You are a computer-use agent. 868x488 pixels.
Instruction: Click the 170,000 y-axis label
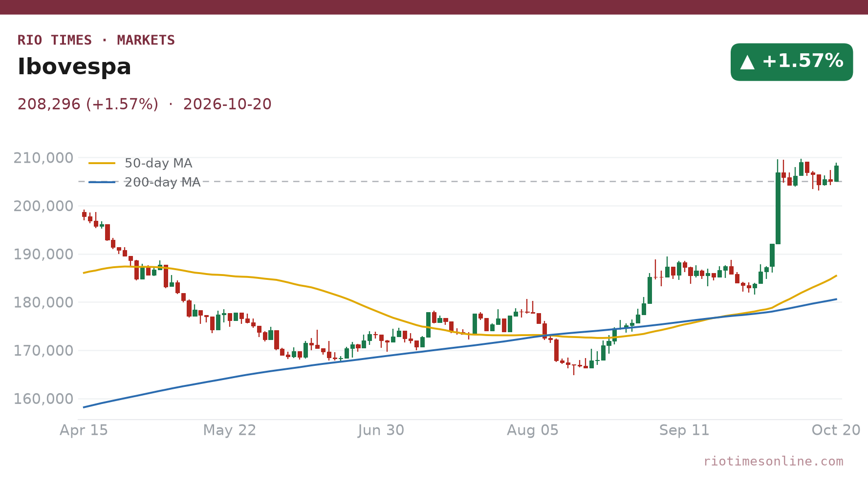[43, 351]
